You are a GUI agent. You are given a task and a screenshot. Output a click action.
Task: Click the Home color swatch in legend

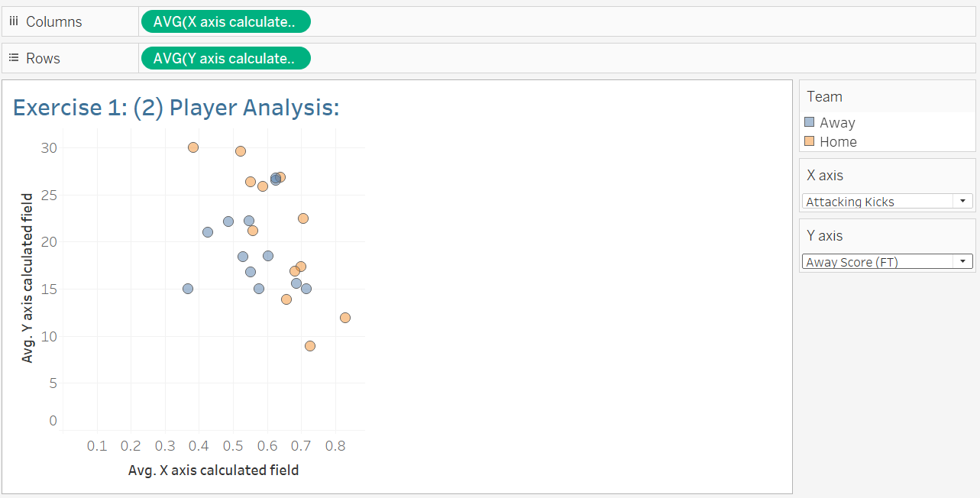pos(810,141)
